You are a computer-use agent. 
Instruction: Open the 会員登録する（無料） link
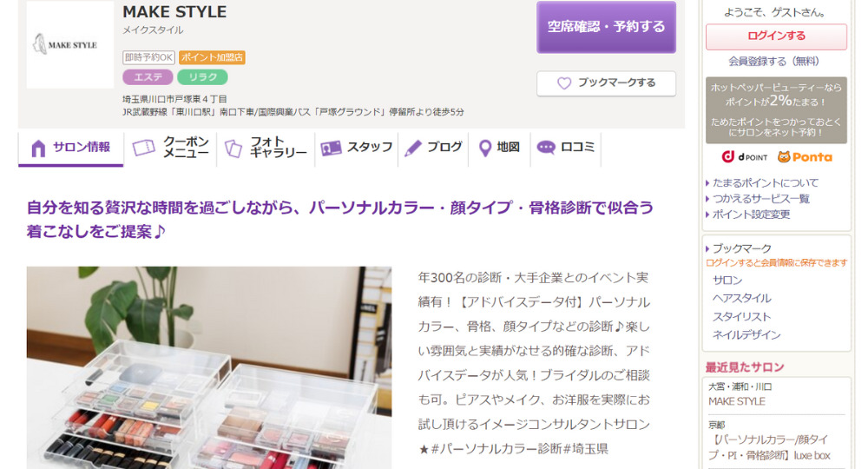[x=773, y=61]
